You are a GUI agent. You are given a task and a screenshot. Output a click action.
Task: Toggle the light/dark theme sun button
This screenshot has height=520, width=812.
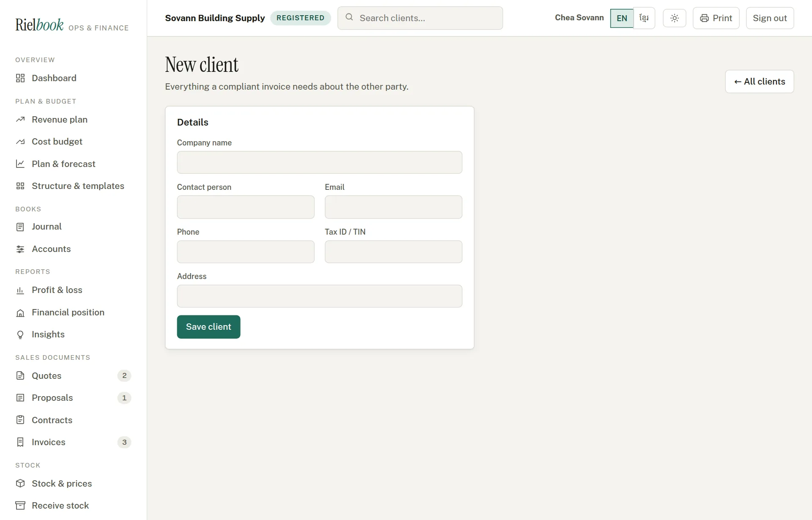[x=675, y=18]
